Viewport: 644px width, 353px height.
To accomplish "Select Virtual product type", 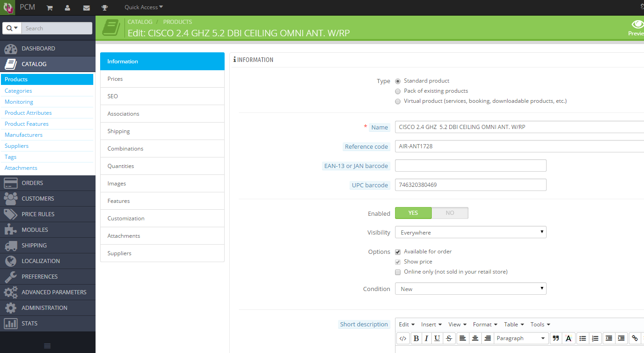I will [398, 101].
